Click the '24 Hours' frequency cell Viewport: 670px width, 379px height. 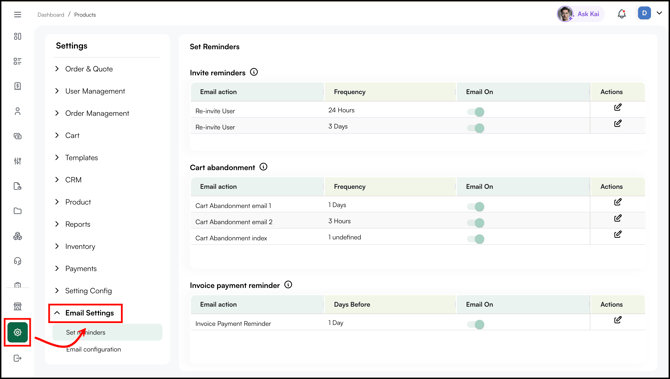(x=341, y=110)
